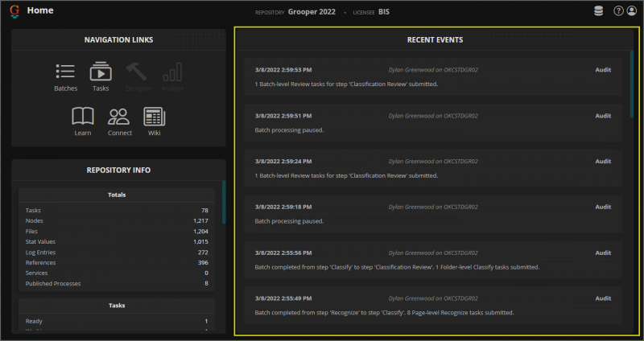Click the BIS licensee name
This screenshot has height=341, width=644.
click(x=384, y=12)
